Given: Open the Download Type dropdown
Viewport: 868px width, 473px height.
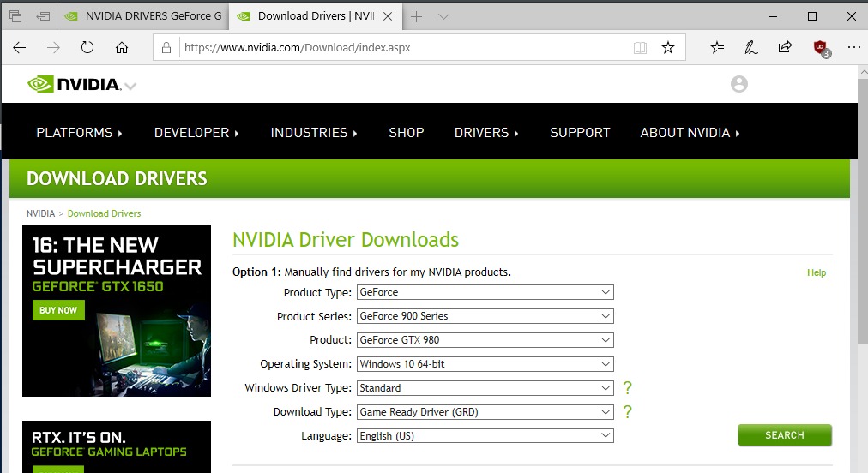Looking at the screenshot, I should click(485, 412).
